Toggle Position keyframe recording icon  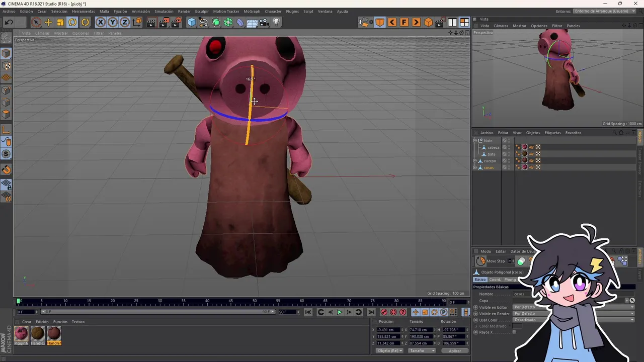point(415,312)
